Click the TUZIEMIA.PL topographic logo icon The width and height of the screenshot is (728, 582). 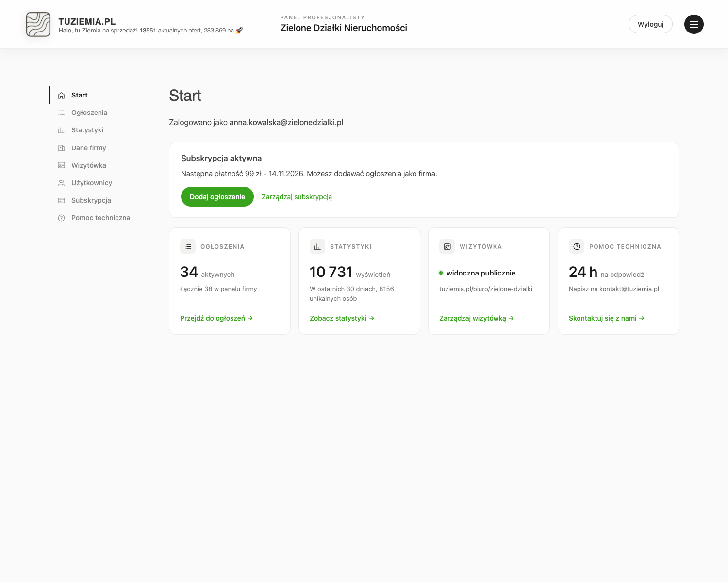pos(38,24)
